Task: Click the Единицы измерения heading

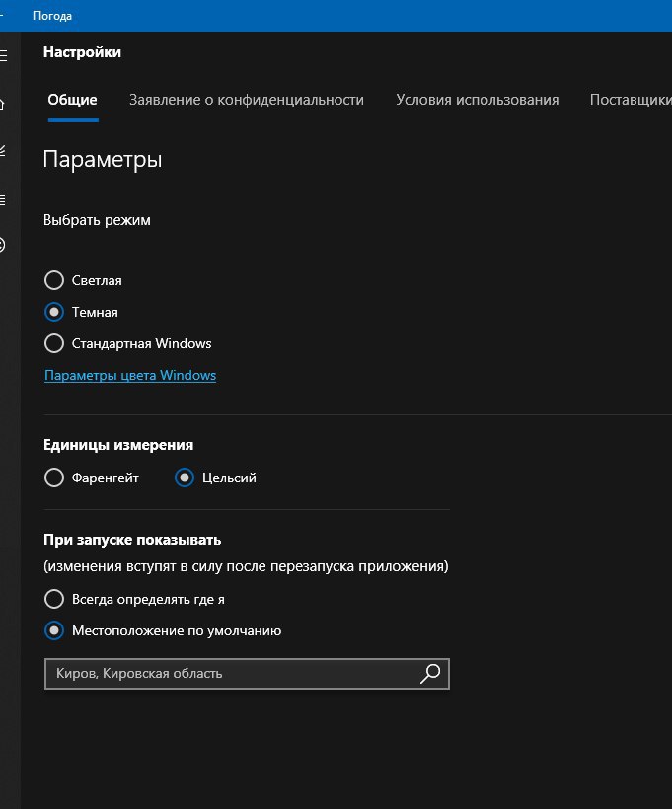Action: (x=118, y=445)
